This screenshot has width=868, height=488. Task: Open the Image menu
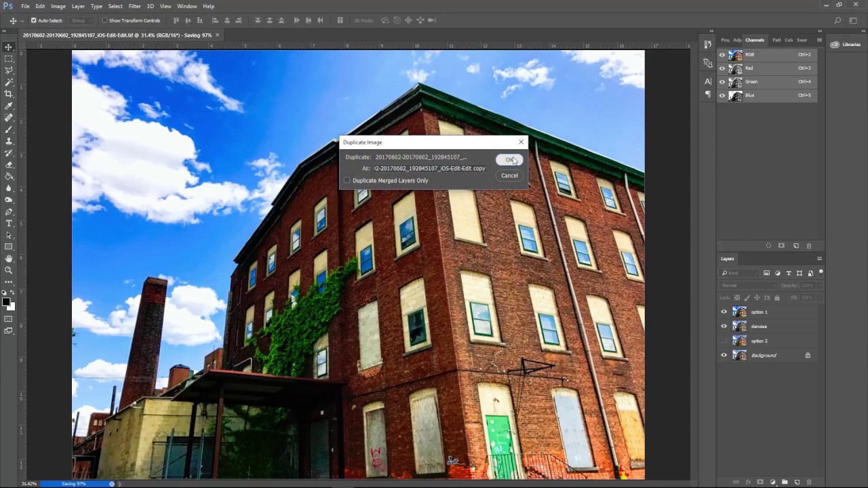tap(58, 6)
